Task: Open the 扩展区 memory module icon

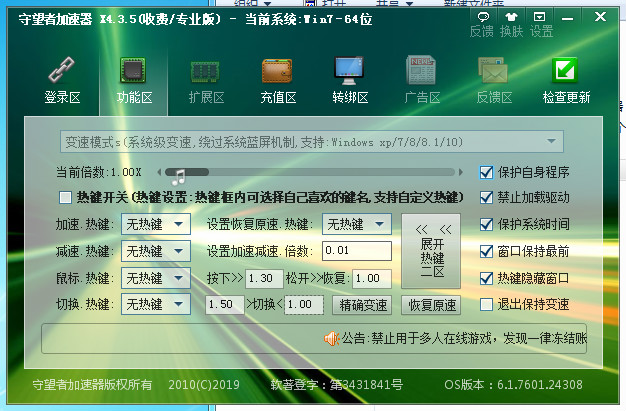Action: [205, 71]
